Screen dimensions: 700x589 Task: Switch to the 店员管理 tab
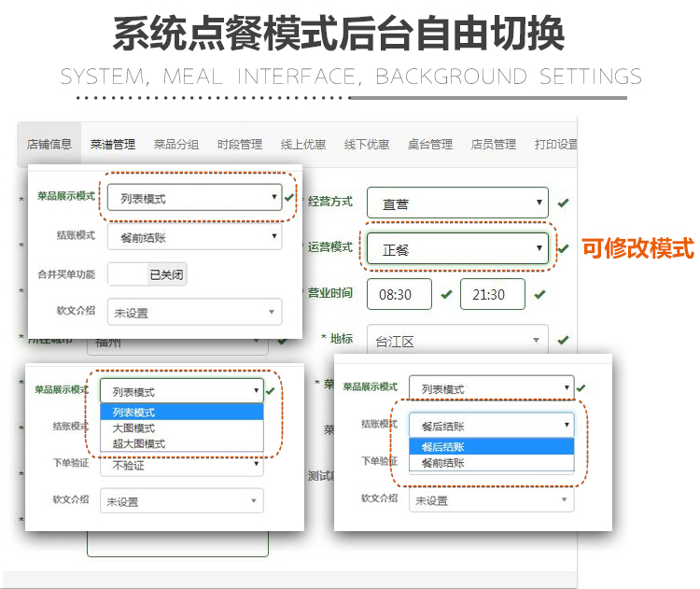point(494,144)
